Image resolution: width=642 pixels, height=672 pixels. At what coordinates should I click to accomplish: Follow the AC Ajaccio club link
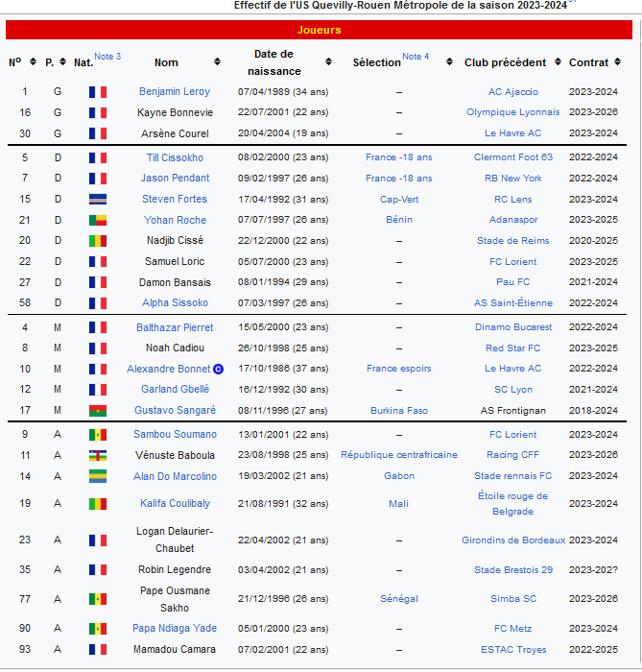pyautogui.click(x=513, y=92)
